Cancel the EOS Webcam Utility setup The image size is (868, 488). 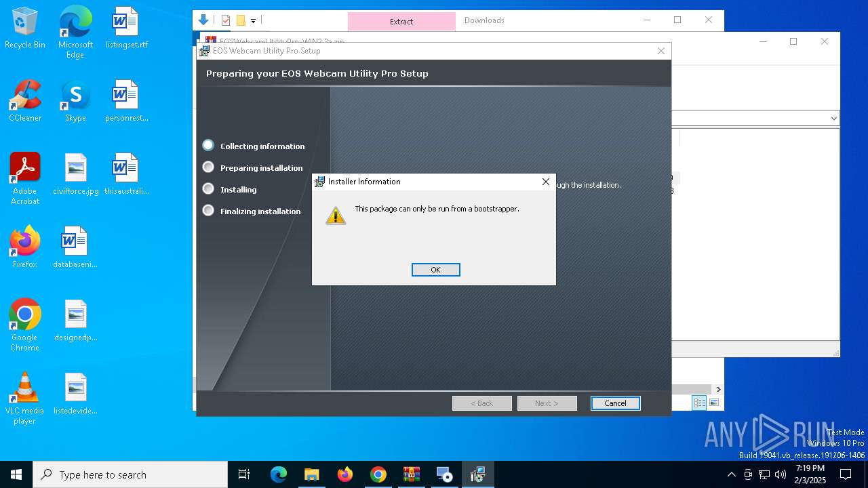615,403
